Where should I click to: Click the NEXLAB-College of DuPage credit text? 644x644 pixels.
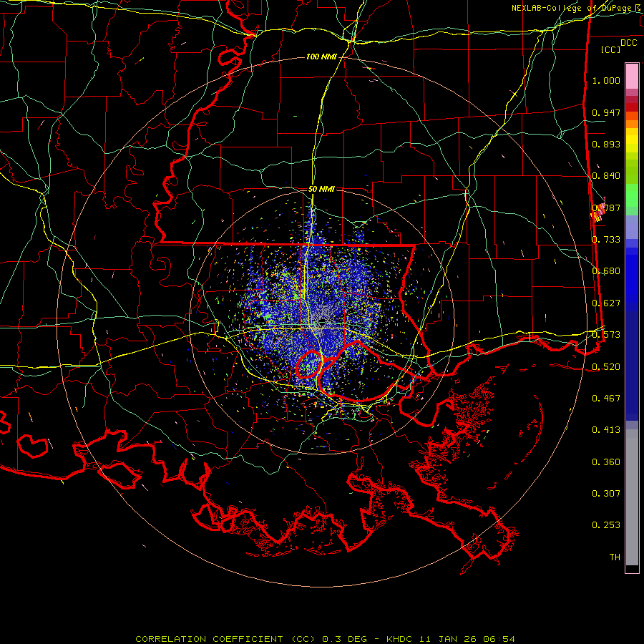coord(572,8)
